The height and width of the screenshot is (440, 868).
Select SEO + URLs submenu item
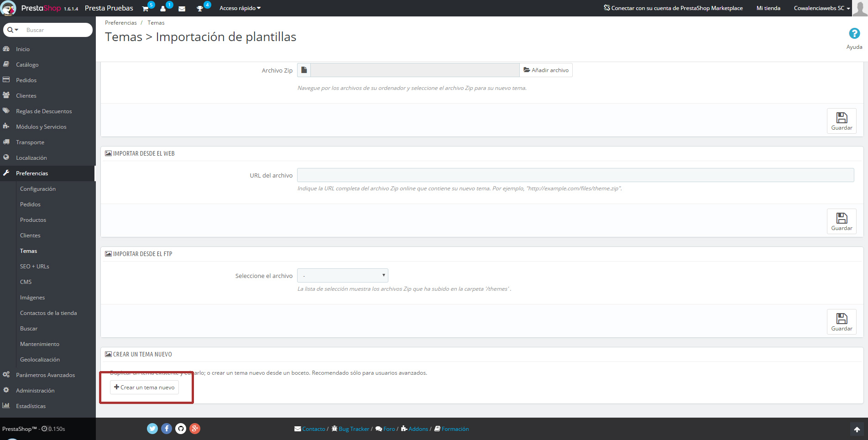[34, 267]
